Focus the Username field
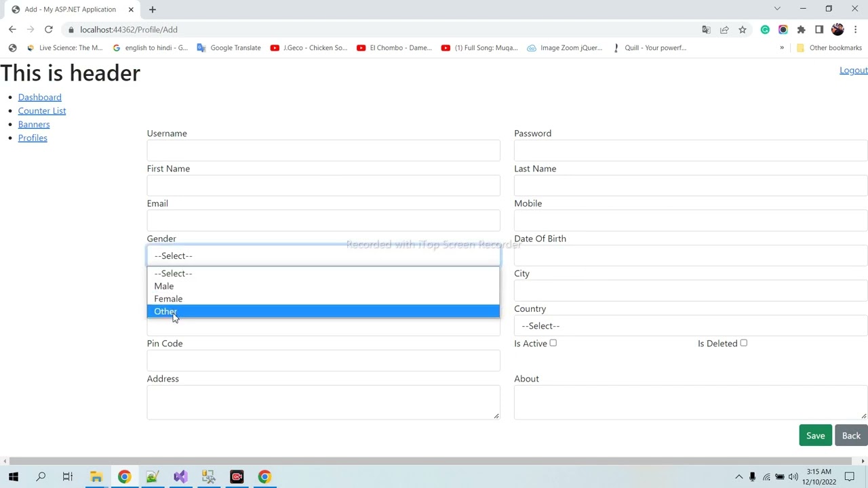The width and height of the screenshot is (868, 488). click(x=323, y=150)
